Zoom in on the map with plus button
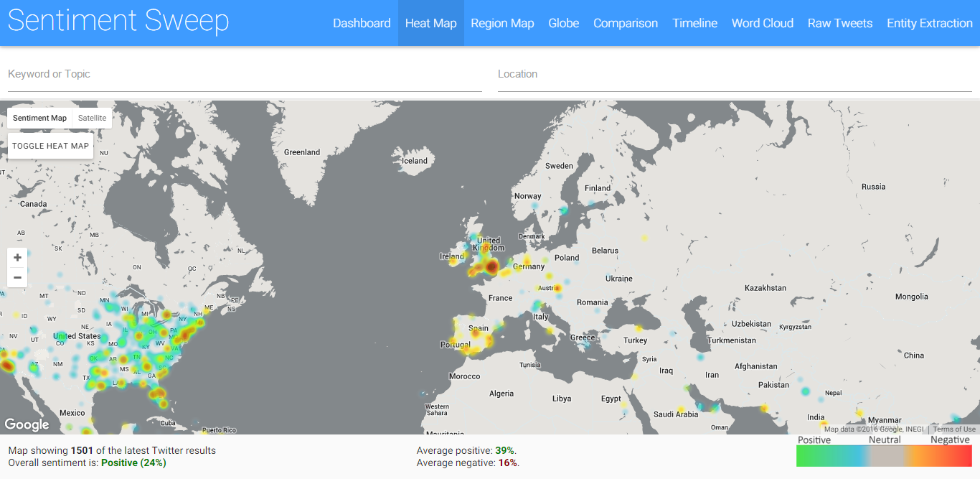 (17, 258)
